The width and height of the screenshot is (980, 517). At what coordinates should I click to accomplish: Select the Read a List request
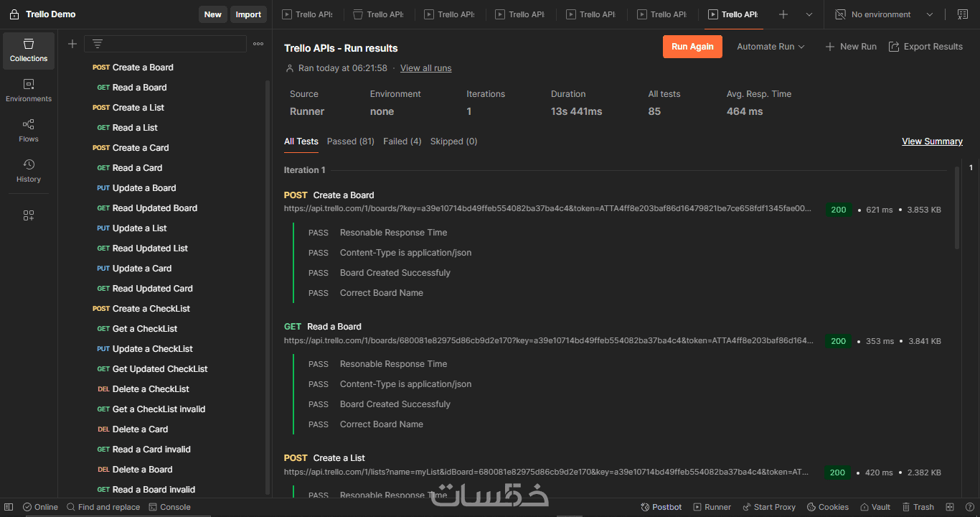(135, 128)
